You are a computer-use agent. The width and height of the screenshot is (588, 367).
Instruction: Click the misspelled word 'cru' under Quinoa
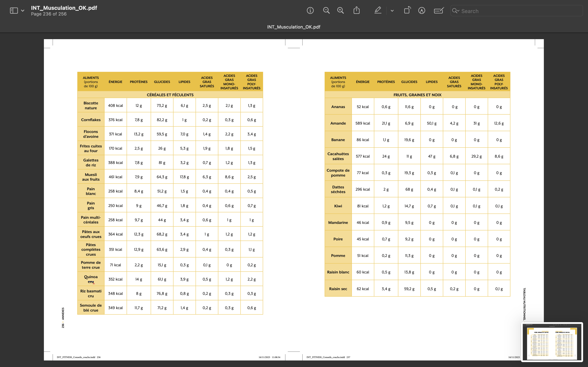tap(91, 282)
